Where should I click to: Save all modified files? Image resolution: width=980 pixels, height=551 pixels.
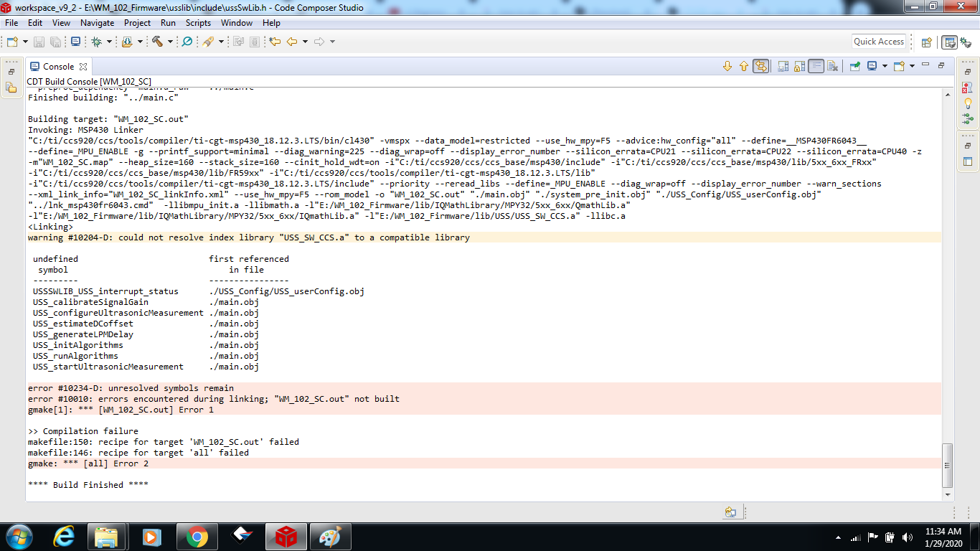pyautogui.click(x=55, y=42)
